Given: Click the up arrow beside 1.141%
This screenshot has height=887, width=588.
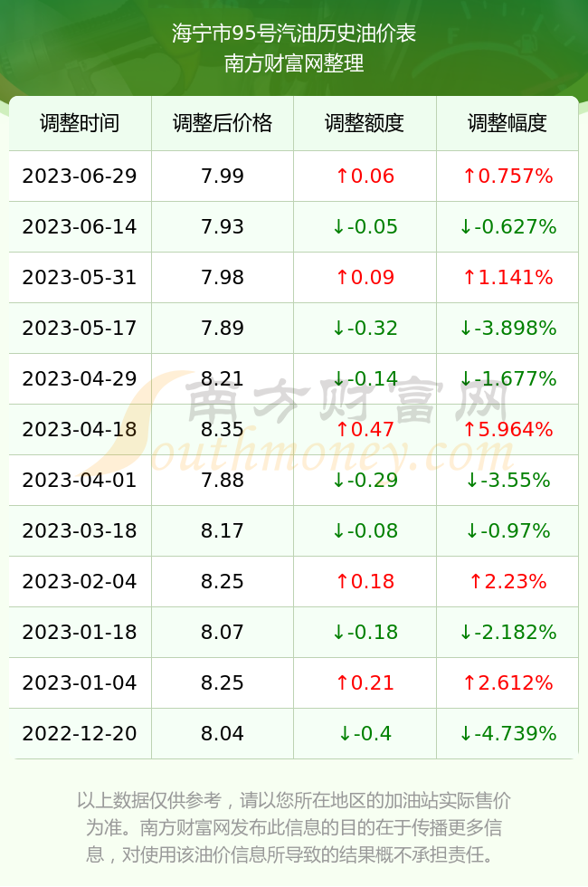Looking at the screenshot, I should [x=469, y=277].
